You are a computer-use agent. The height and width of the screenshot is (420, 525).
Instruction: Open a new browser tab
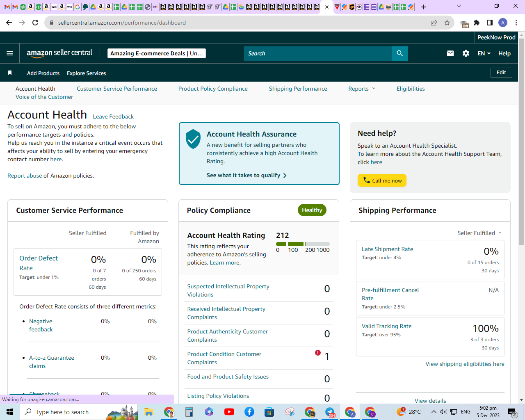pos(424,7)
